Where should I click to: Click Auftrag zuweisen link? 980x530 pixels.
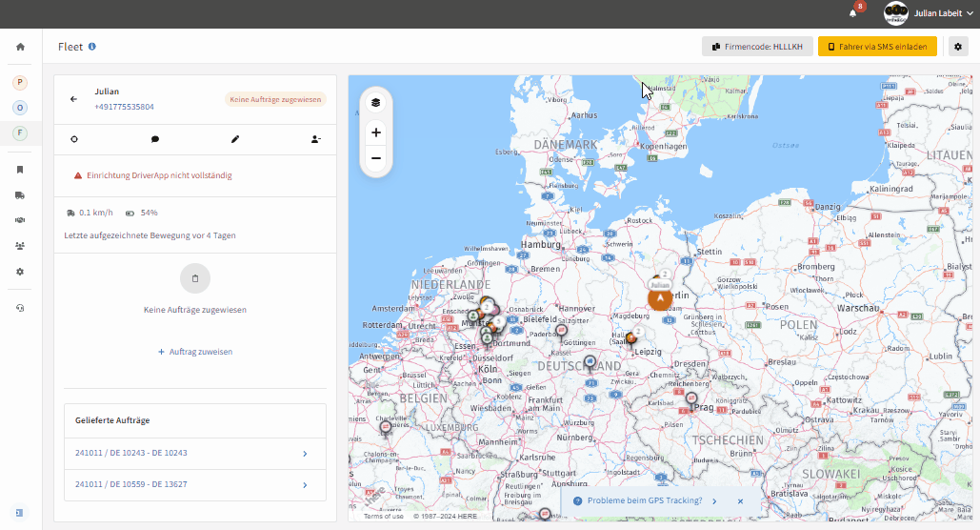(195, 352)
